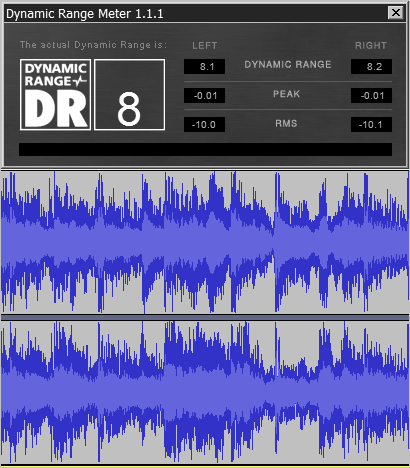
Task: Click the LEFT channel heading
Action: 205,46
